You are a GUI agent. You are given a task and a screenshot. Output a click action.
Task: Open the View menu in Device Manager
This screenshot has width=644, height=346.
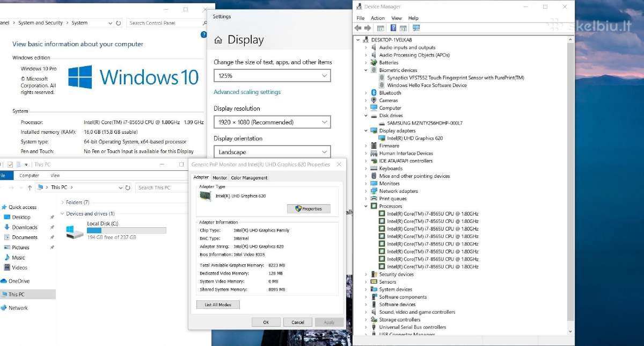(397, 18)
